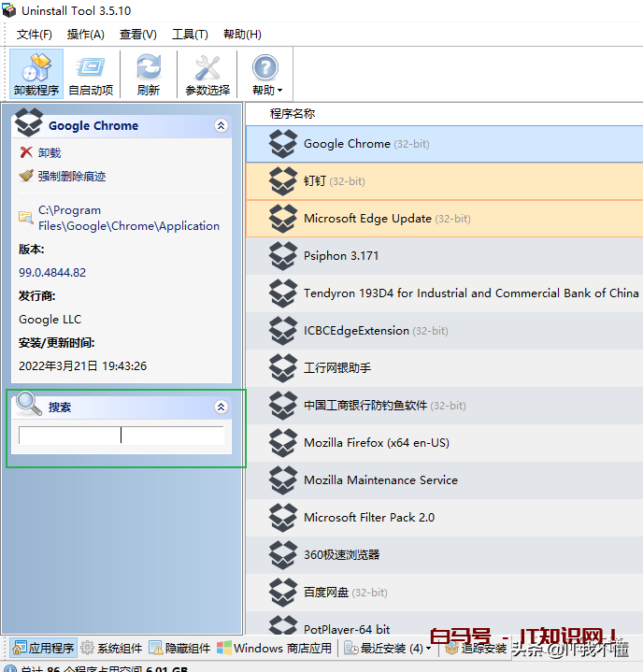The image size is (643, 672).
Task: Collapse the Google Chrome details panel
Action: tap(221, 125)
